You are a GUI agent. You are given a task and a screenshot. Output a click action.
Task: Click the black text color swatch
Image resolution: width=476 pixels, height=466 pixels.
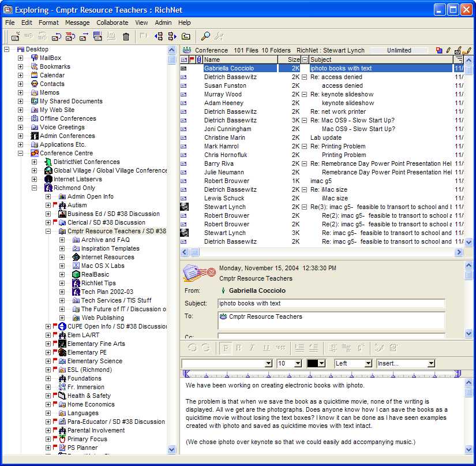(x=312, y=364)
